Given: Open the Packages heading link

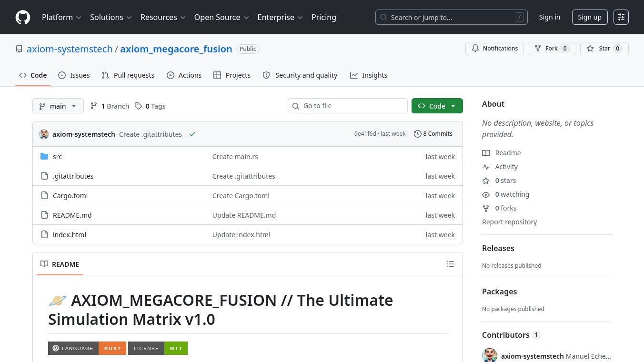Looking at the screenshot, I should (499, 292).
